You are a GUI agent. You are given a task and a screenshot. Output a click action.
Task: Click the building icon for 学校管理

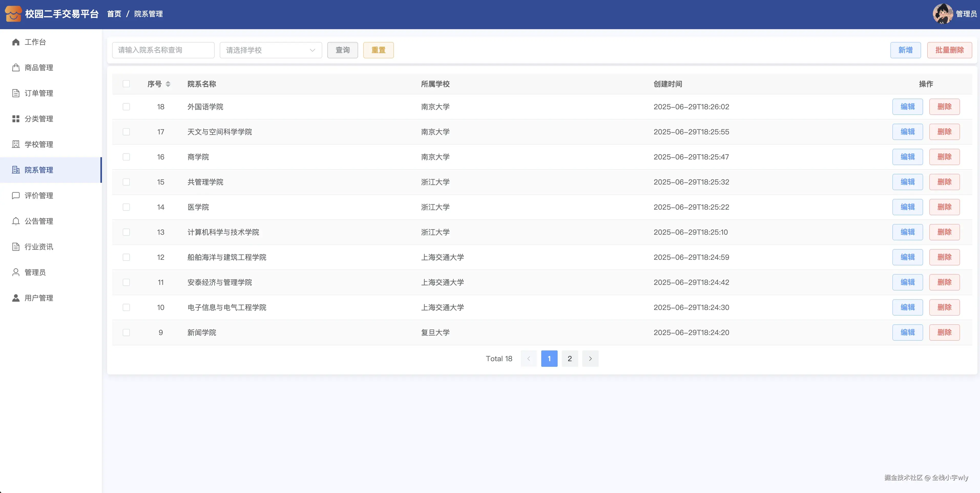(16, 144)
